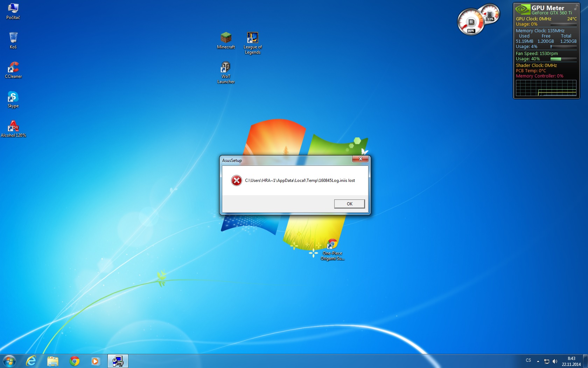Screen dimensions: 588x368
Task: Click the AsusSetup dialog title bar
Action: pyautogui.click(x=286, y=160)
